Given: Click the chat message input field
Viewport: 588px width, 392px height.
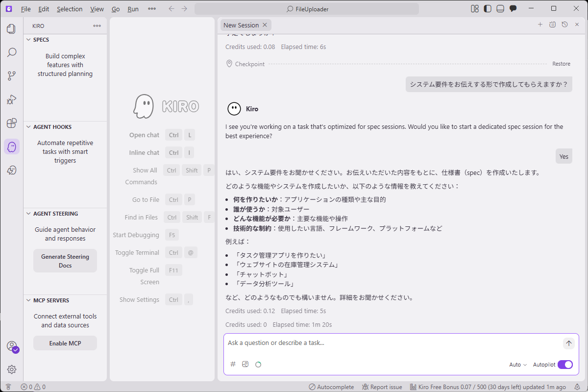Looking at the screenshot, I should point(392,343).
